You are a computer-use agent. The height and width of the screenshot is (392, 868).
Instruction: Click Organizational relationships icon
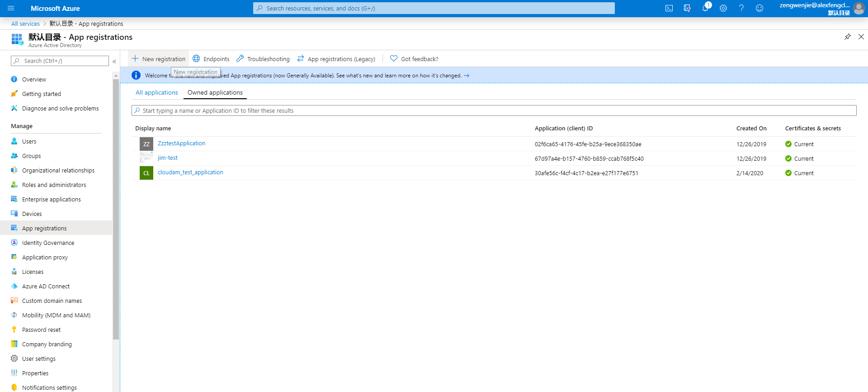[x=14, y=170]
